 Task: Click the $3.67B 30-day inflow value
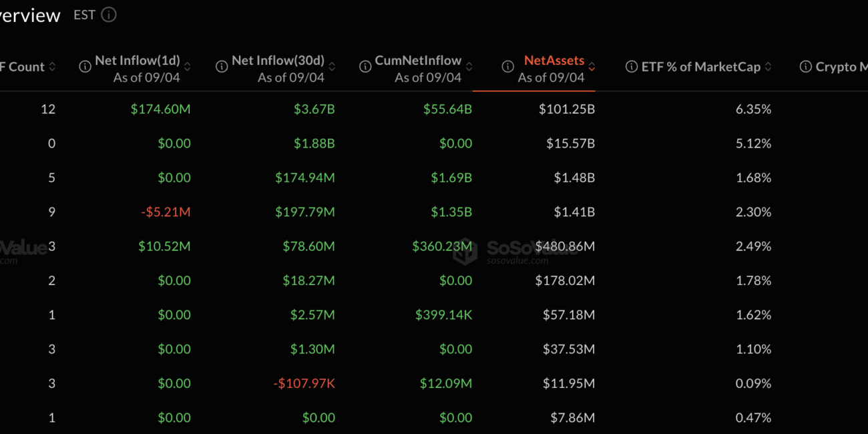[x=314, y=109]
